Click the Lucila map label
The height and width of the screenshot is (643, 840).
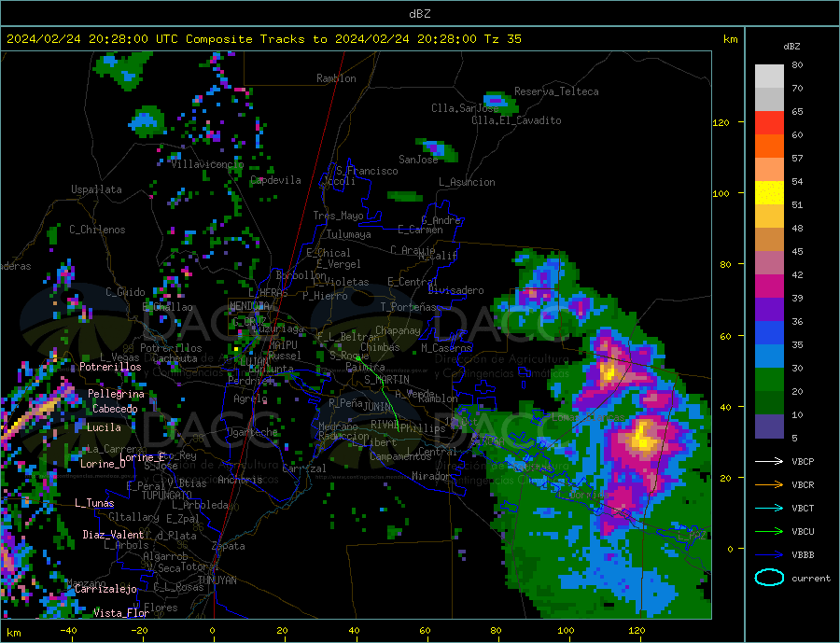tap(104, 427)
